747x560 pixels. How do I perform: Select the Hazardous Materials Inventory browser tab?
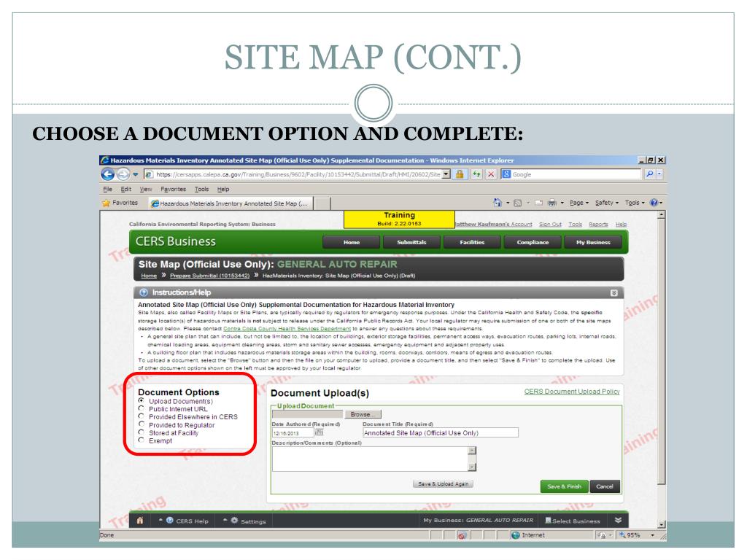(x=231, y=203)
